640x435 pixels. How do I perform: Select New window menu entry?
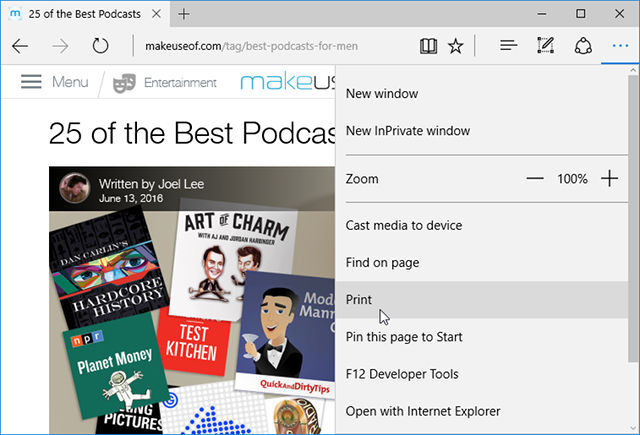click(x=381, y=93)
